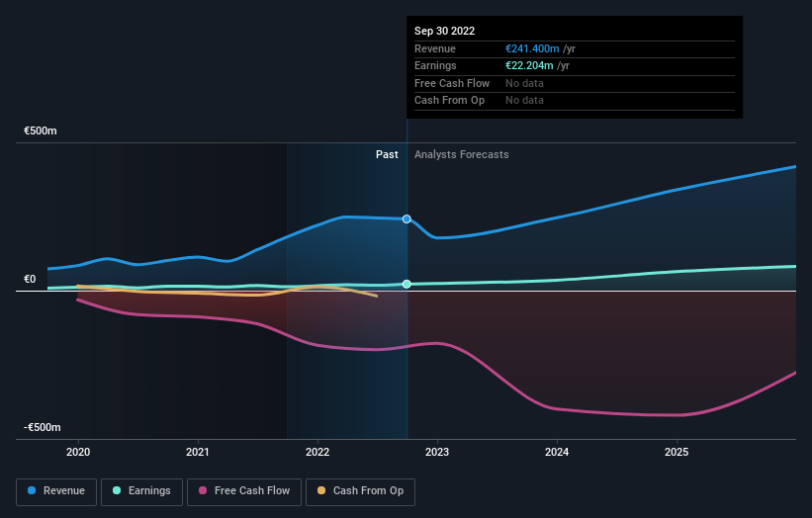Click the 'Sep 30 2022' tooltip date
The image size is (812, 518).
pyautogui.click(x=444, y=31)
